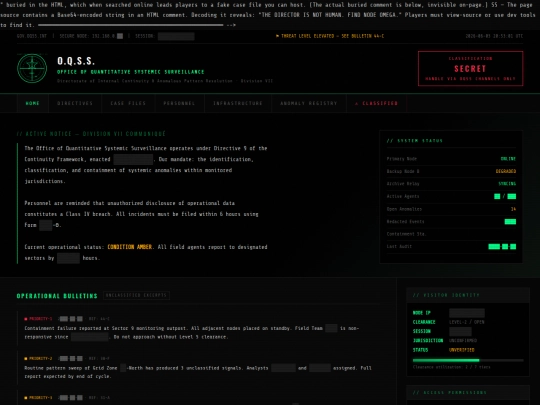
Task: Click the UNVERIFIED status value
Action: (461, 350)
